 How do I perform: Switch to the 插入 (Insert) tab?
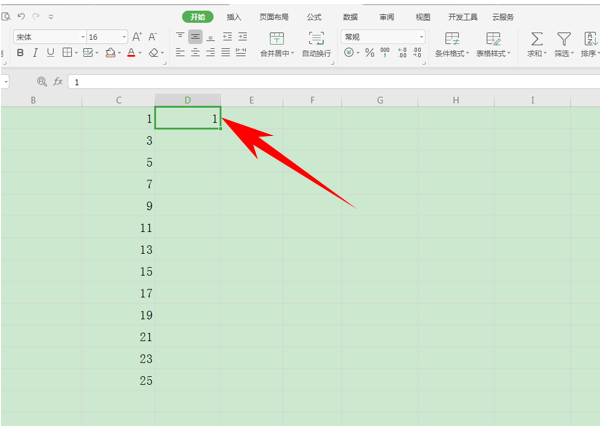(233, 17)
